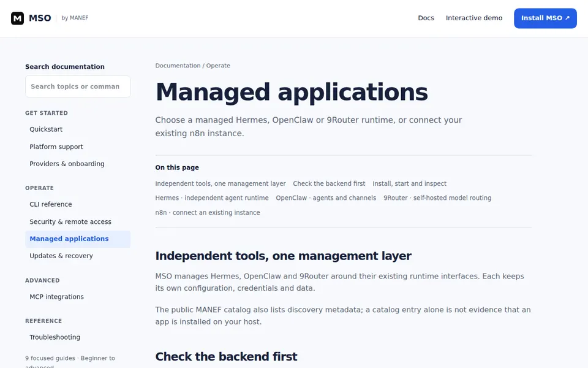Screen dimensions: 588x368
Task: Open Security & remote access
Action: (x=70, y=222)
